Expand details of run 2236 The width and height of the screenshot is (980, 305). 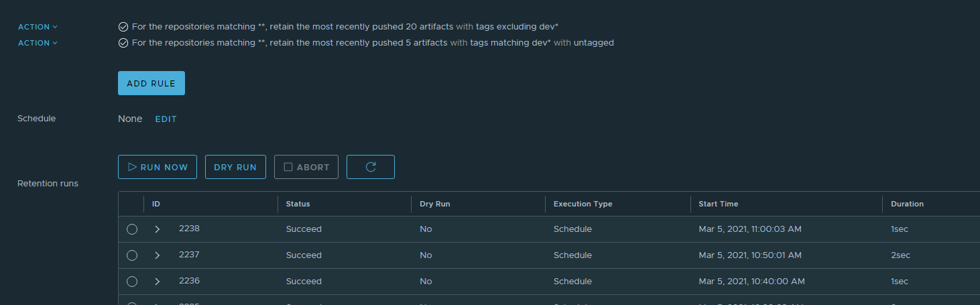pos(158,282)
